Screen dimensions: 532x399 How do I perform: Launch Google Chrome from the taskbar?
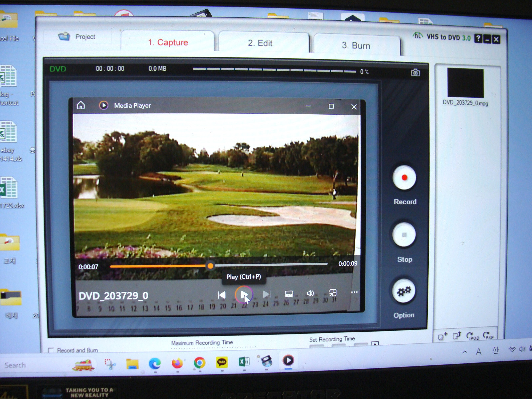199,363
